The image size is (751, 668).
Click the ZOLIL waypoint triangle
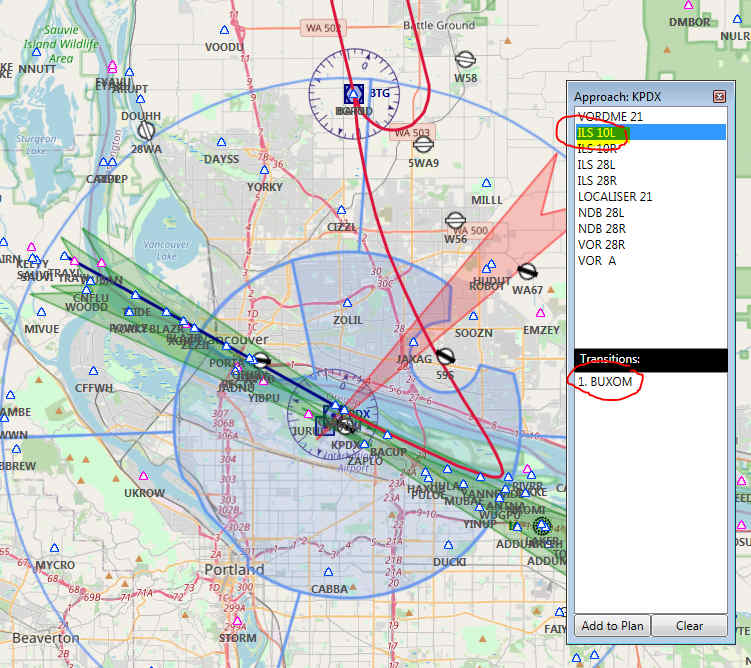347,303
